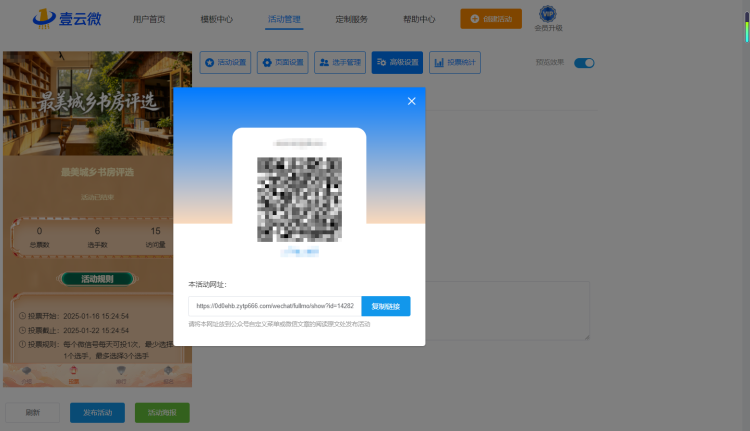Click the chart icon on 投票统计
The image size is (750, 431).
click(439, 63)
